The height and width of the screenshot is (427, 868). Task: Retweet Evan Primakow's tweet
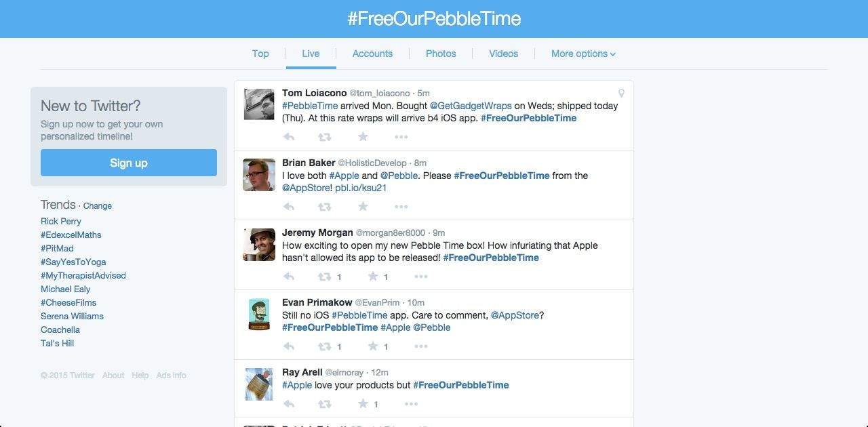[x=325, y=346]
